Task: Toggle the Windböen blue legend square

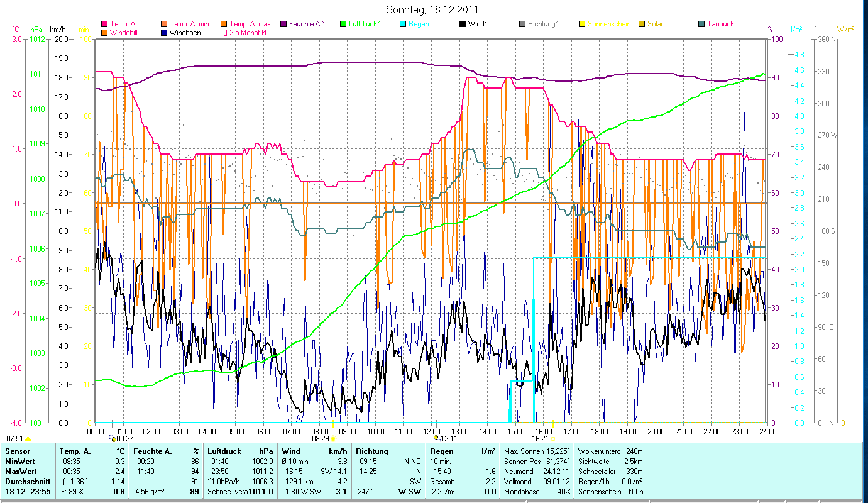Action: click(x=163, y=32)
